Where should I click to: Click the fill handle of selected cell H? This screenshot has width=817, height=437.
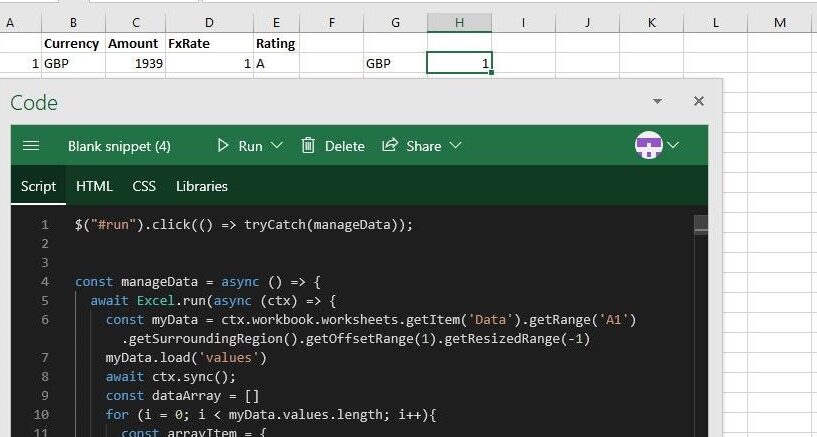[x=491, y=73]
